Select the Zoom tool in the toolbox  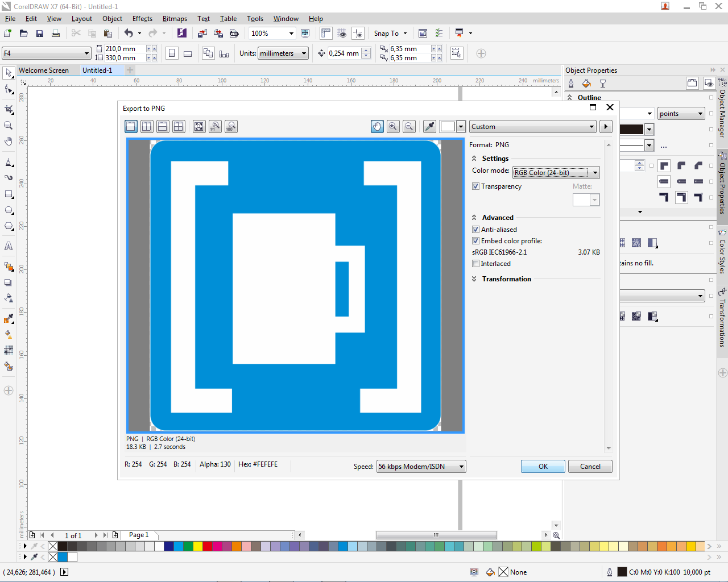9,125
